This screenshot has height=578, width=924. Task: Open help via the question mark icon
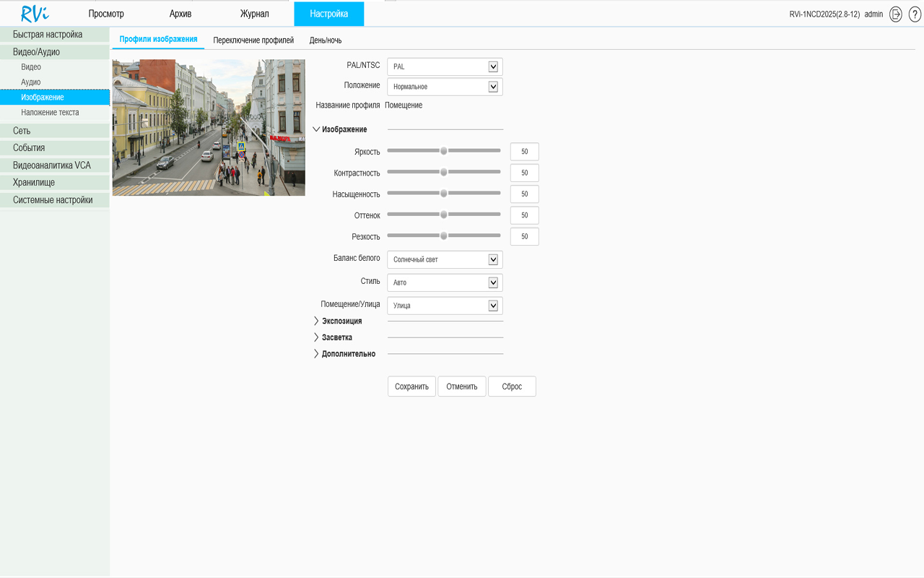pos(913,14)
